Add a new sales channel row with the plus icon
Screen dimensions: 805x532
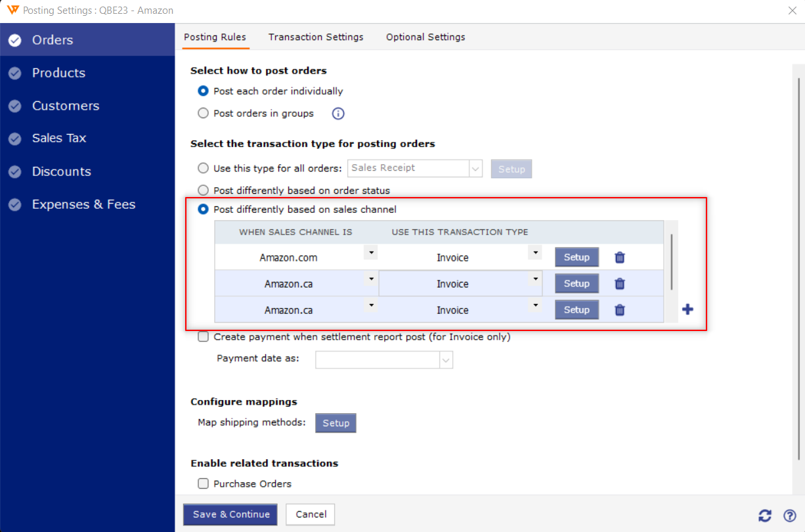(x=687, y=309)
